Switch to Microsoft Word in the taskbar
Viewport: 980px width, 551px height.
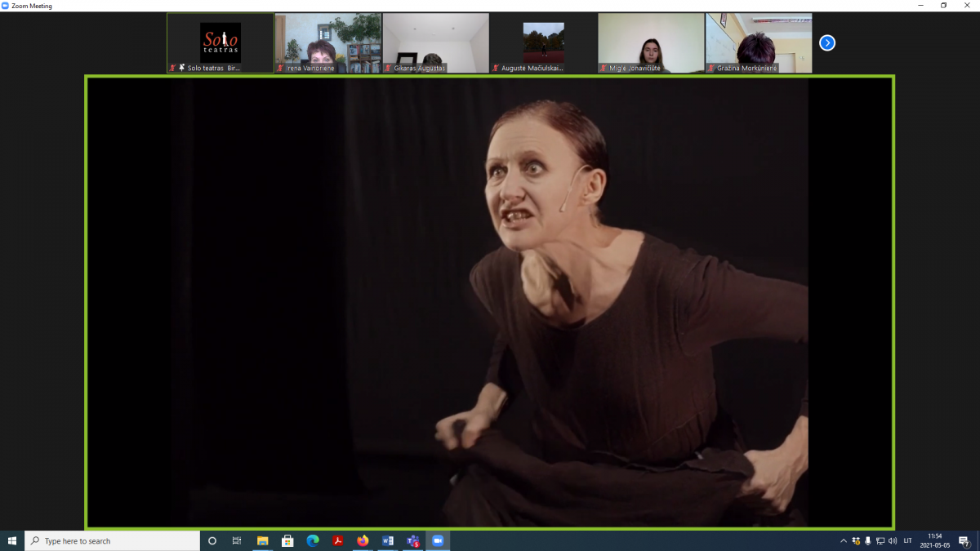pos(388,540)
